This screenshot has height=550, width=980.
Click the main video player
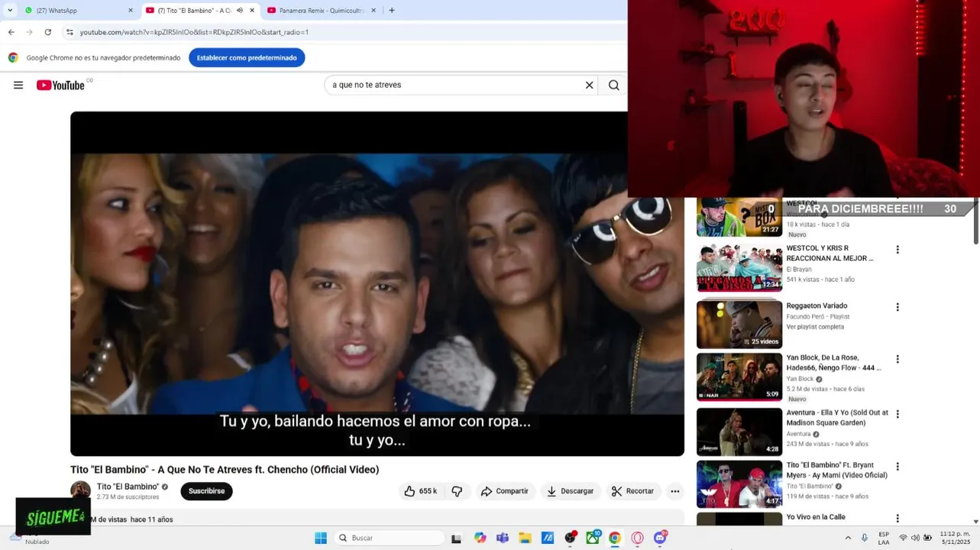[x=377, y=284]
